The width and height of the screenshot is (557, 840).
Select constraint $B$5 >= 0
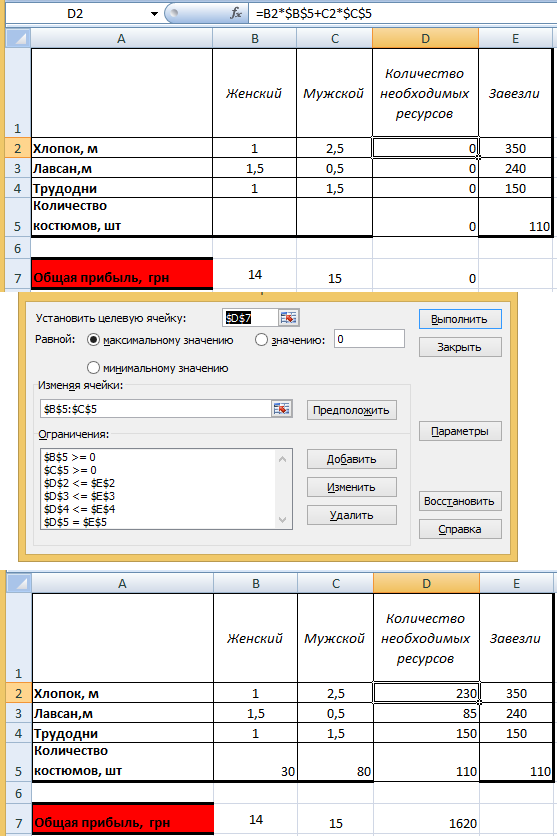(70, 457)
